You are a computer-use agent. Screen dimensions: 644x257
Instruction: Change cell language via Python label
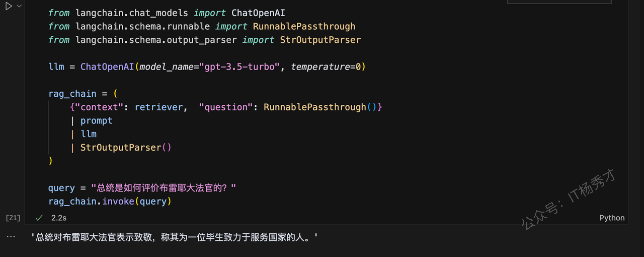point(612,218)
